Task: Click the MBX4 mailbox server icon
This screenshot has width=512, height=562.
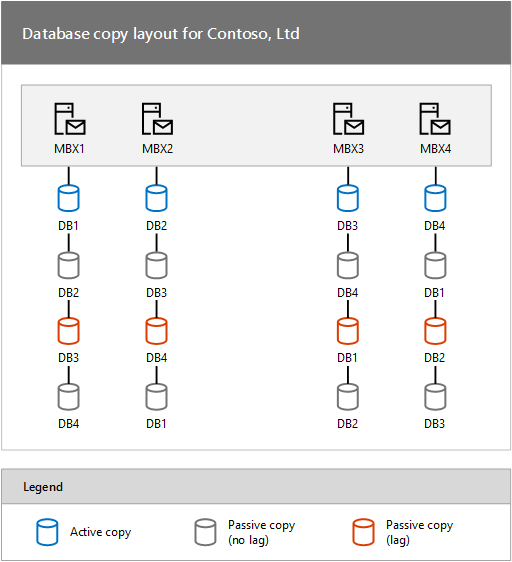Action: click(x=435, y=119)
